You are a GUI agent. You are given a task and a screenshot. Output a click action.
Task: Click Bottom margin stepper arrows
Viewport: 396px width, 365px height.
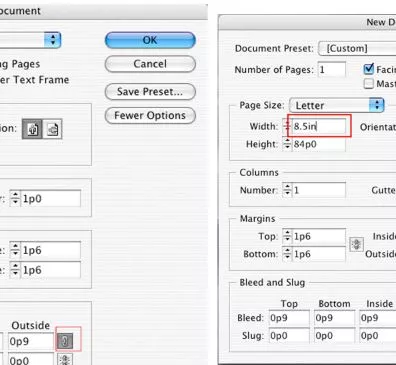pos(287,254)
